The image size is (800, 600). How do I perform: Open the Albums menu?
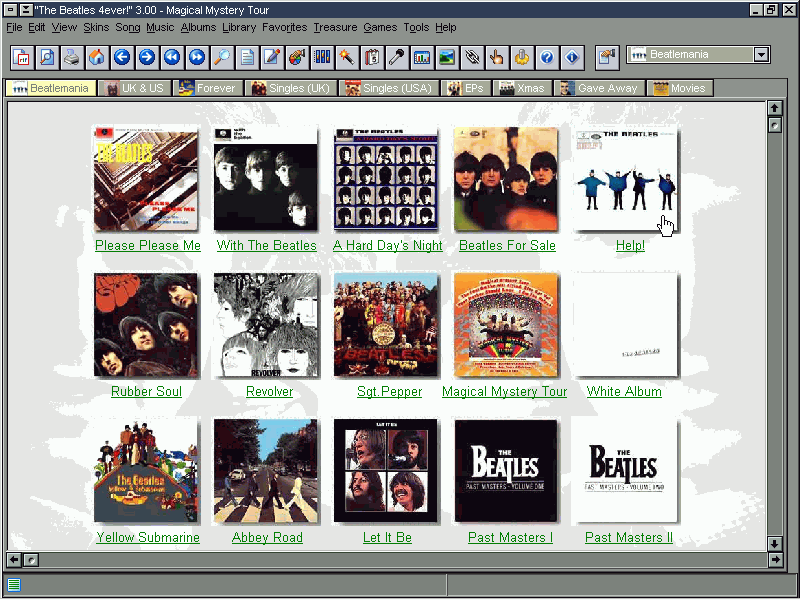(x=198, y=27)
